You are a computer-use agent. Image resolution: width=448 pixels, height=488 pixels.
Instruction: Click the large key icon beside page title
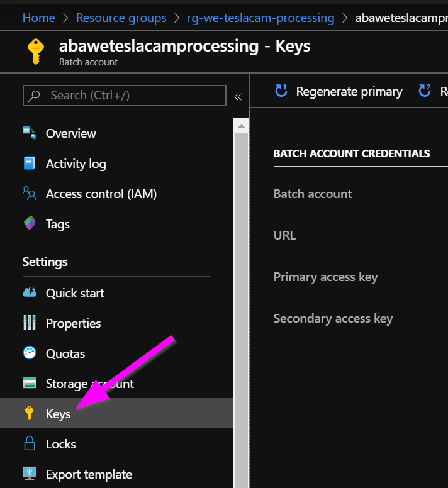click(x=36, y=52)
